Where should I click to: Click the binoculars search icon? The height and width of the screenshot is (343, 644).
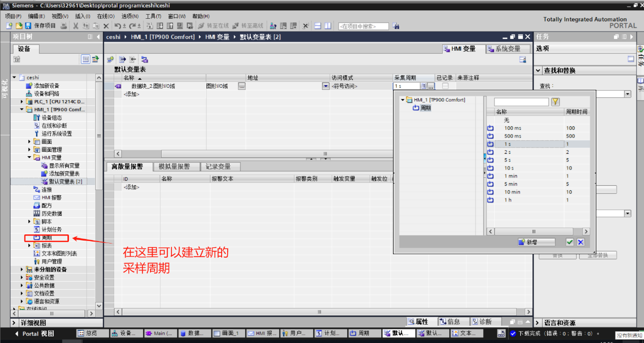point(396,26)
